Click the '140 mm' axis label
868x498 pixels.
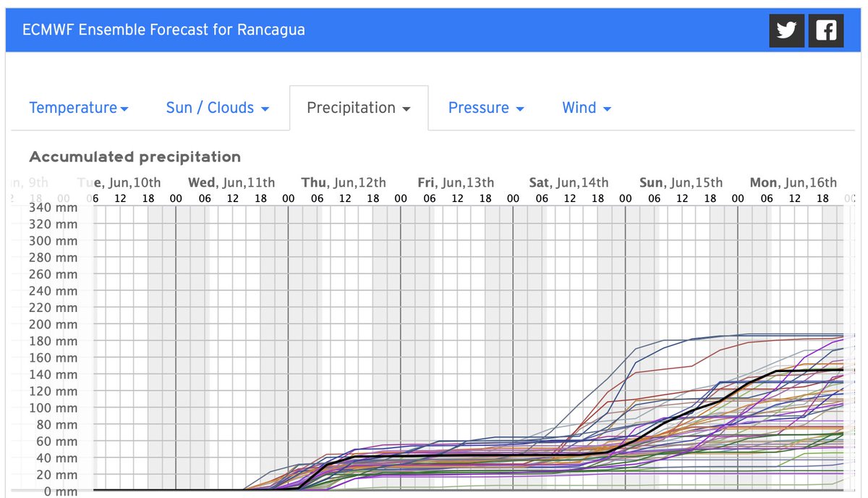53,374
